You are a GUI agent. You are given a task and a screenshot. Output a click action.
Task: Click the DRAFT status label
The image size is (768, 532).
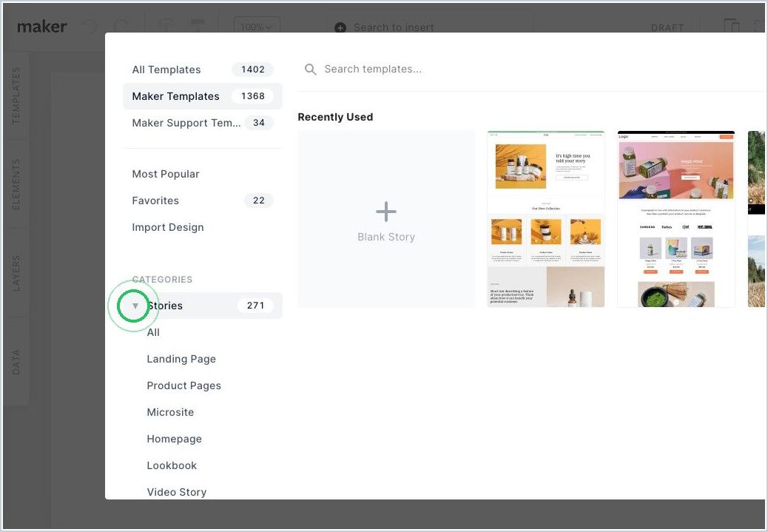coord(667,27)
